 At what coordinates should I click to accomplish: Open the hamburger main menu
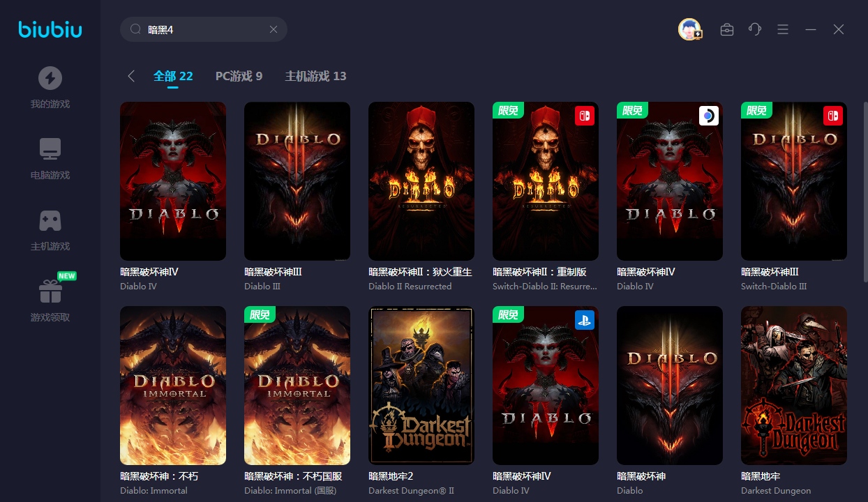coord(783,29)
